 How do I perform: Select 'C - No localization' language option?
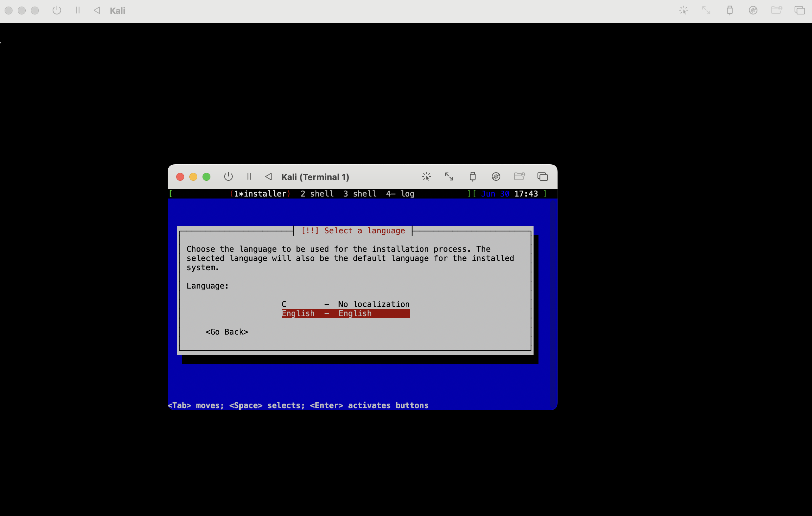[x=345, y=304]
